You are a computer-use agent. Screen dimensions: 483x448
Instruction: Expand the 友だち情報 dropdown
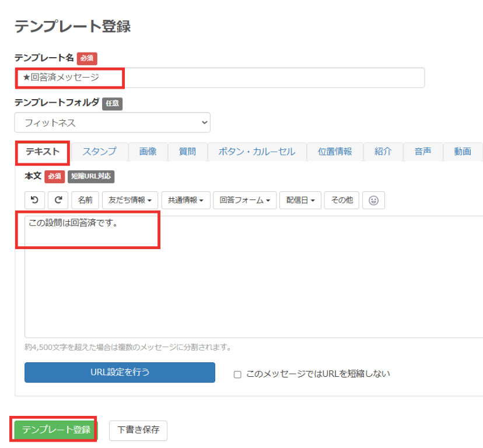(x=130, y=200)
